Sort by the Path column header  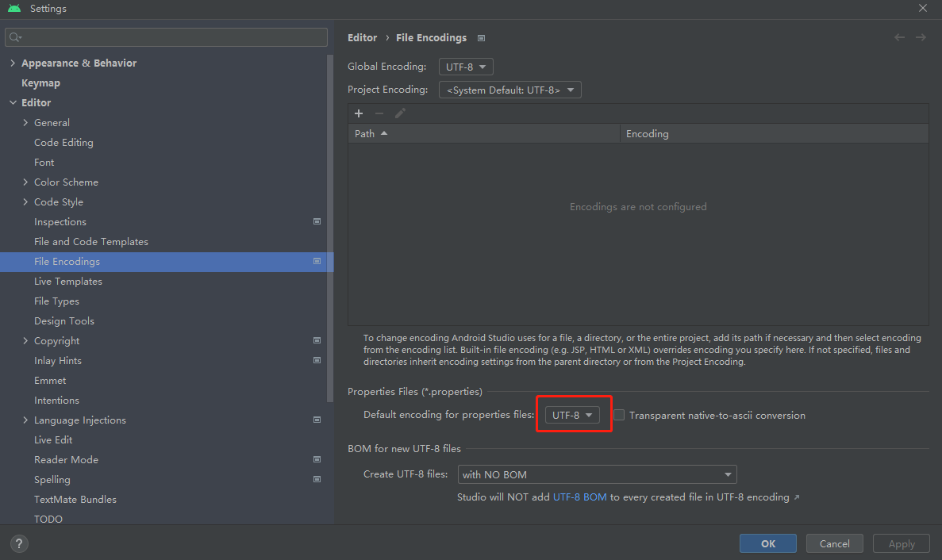(483, 133)
